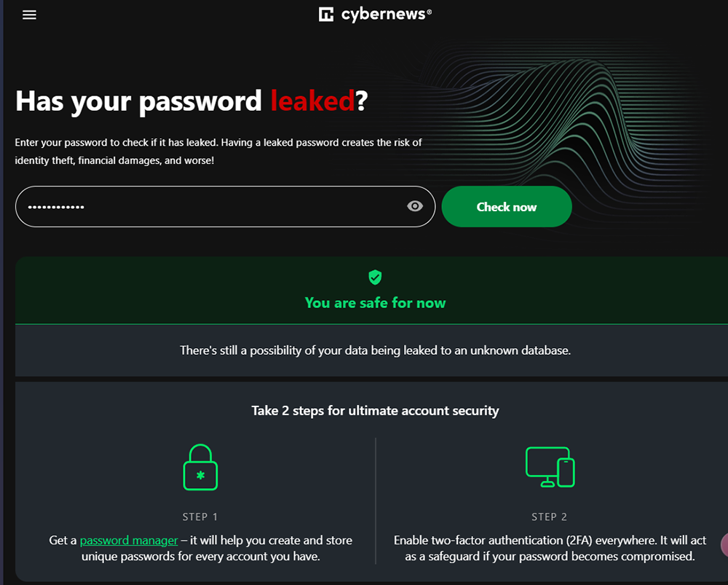The height and width of the screenshot is (585, 728).
Task: Click the unknown database warning text
Action: click(x=375, y=350)
